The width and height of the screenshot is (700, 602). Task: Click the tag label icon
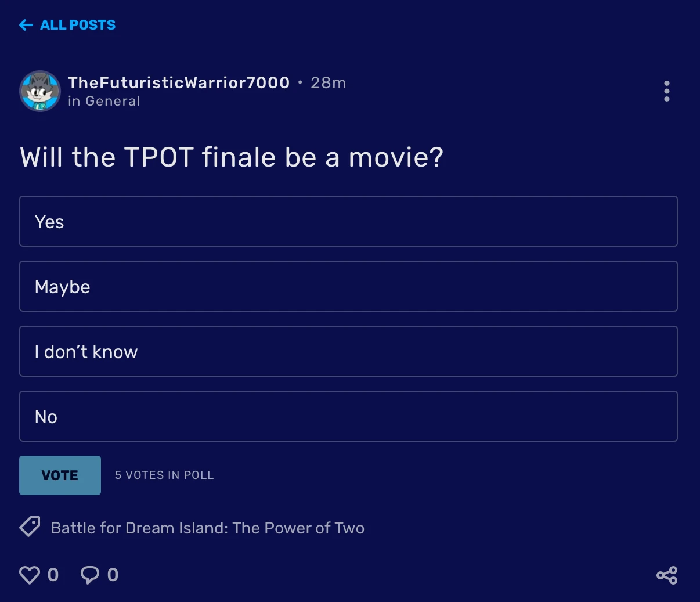tap(30, 527)
